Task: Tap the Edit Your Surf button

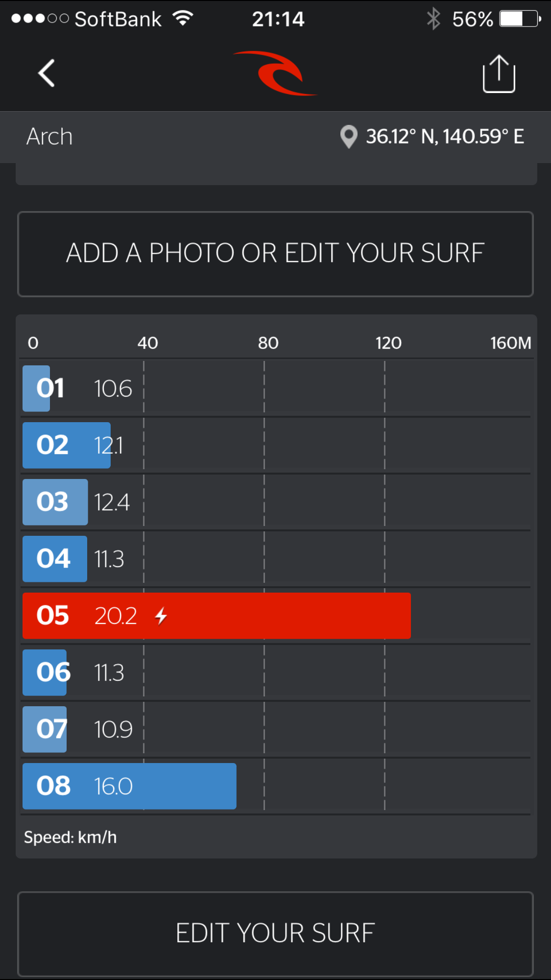Action: (275, 933)
